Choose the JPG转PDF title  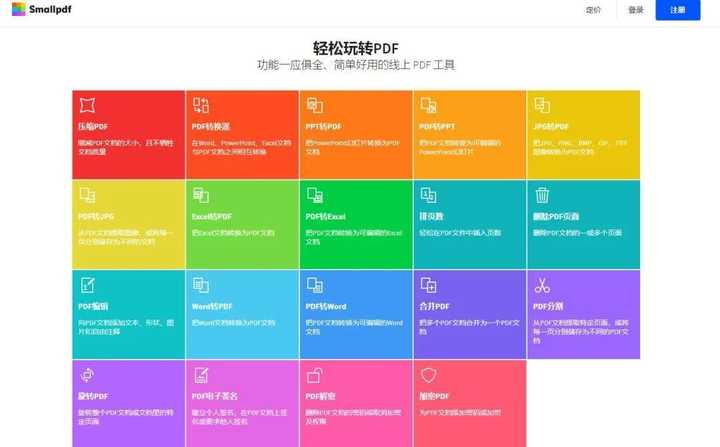pos(551,126)
